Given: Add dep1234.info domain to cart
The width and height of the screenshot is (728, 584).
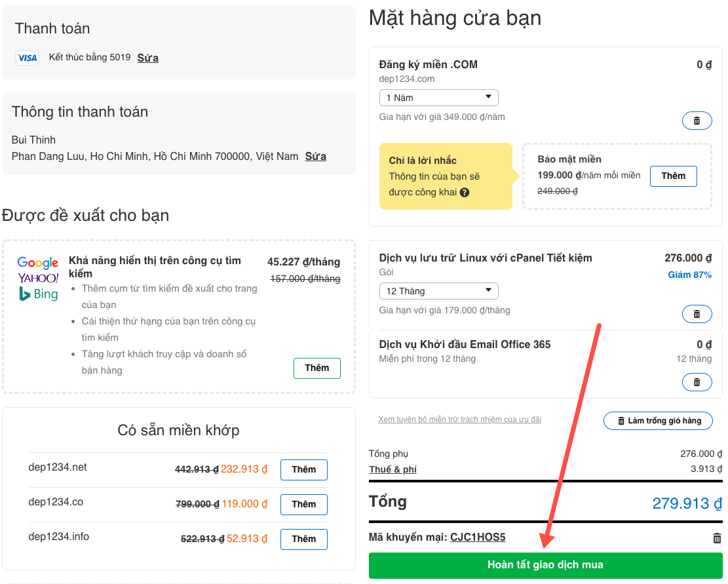Looking at the screenshot, I should point(303,539).
